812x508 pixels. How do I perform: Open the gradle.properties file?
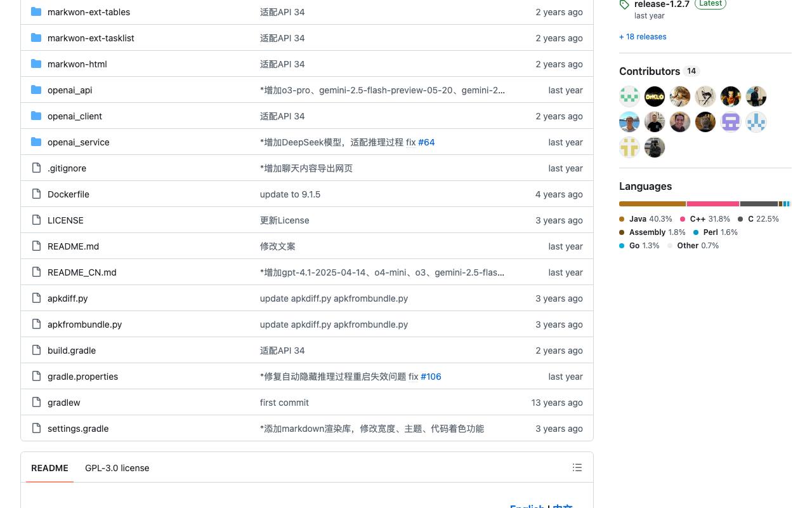click(82, 377)
